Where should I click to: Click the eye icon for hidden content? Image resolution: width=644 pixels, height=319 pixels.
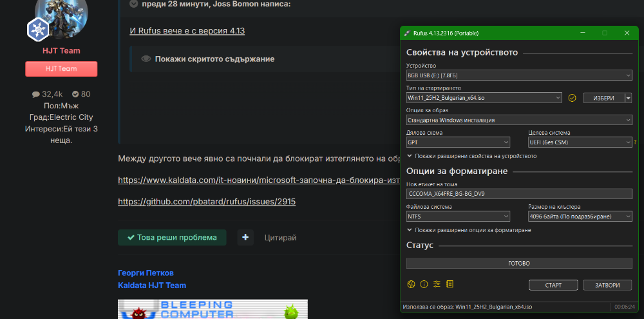pyautogui.click(x=146, y=59)
